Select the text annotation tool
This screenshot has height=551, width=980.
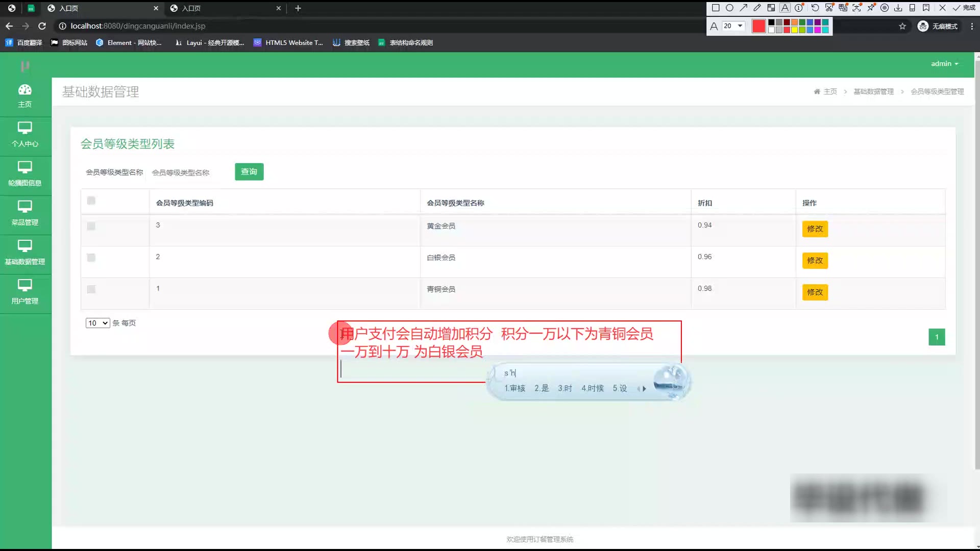click(785, 8)
